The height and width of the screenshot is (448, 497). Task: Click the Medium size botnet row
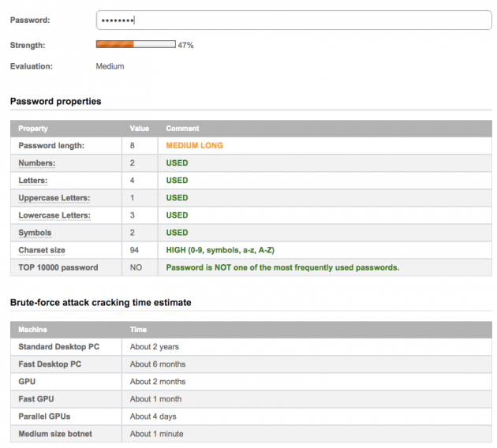coord(251,434)
